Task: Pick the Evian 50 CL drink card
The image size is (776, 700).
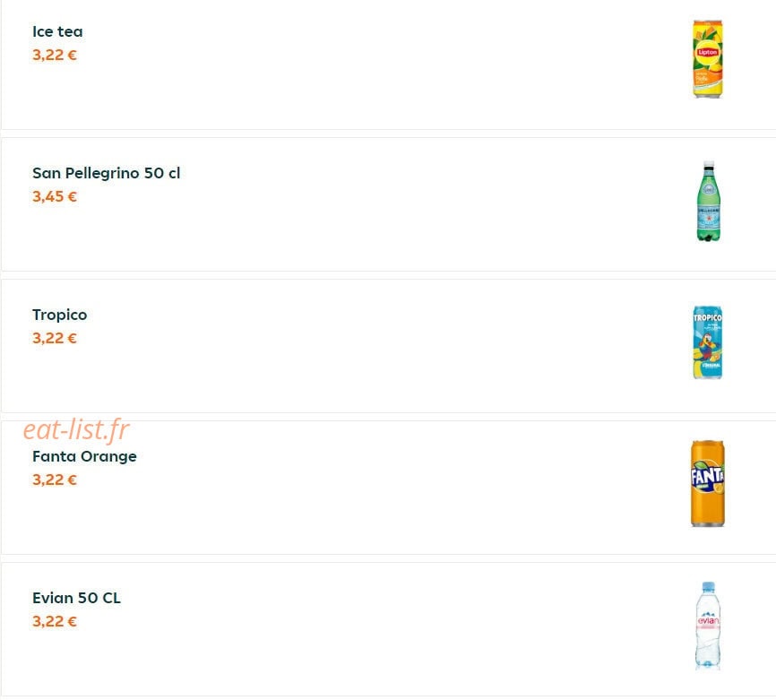Action: click(389, 629)
